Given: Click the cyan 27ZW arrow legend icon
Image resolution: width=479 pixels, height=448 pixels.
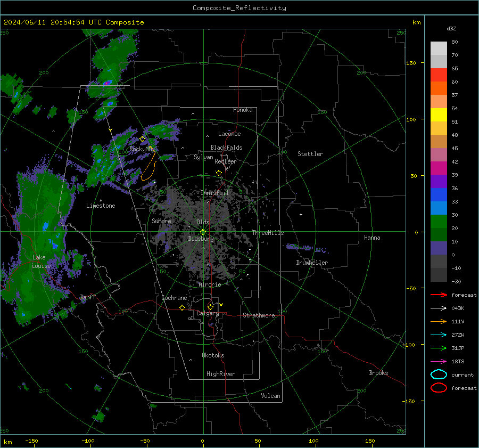Looking at the screenshot, I should point(439,335).
